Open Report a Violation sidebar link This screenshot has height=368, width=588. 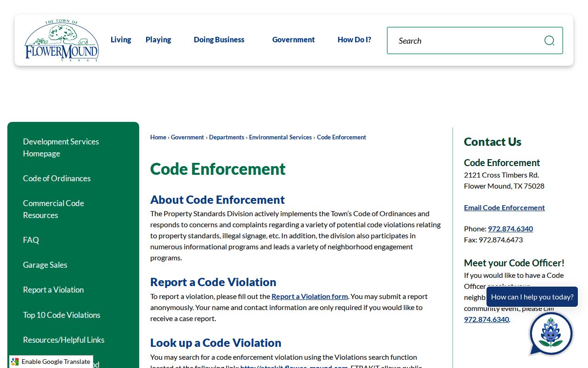click(x=53, y=290)
